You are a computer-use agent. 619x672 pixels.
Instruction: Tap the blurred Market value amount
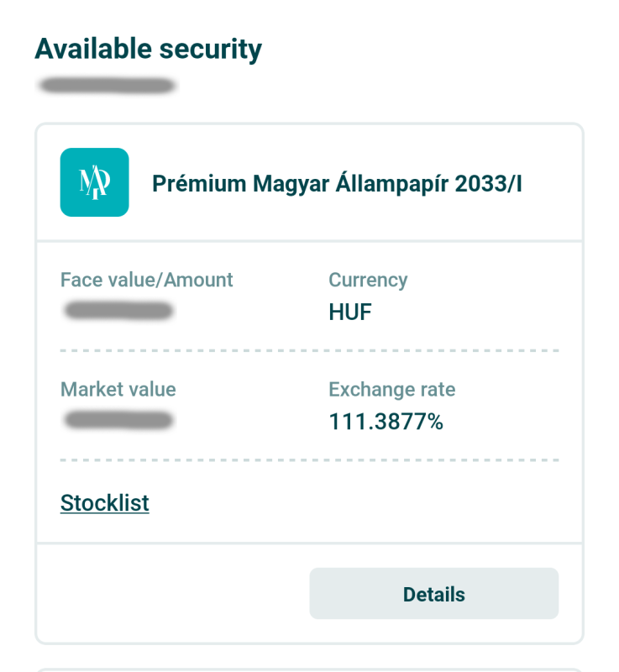point(118,421)
